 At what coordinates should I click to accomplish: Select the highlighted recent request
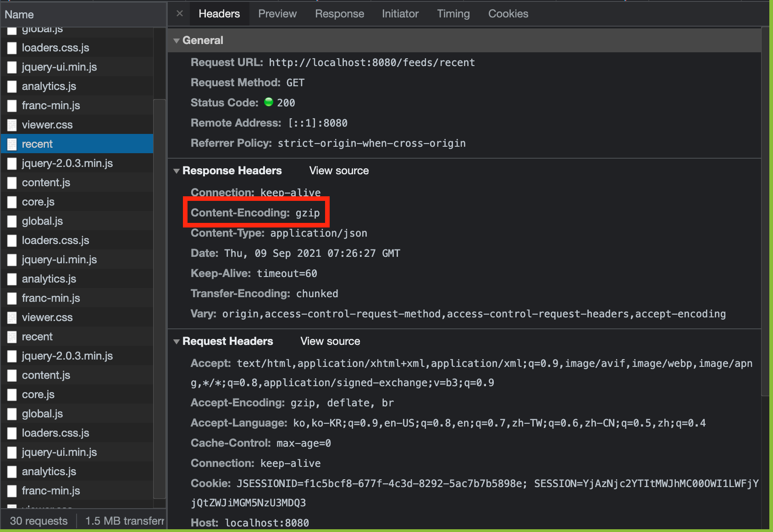pyautogui.click(x=37, y=144)
